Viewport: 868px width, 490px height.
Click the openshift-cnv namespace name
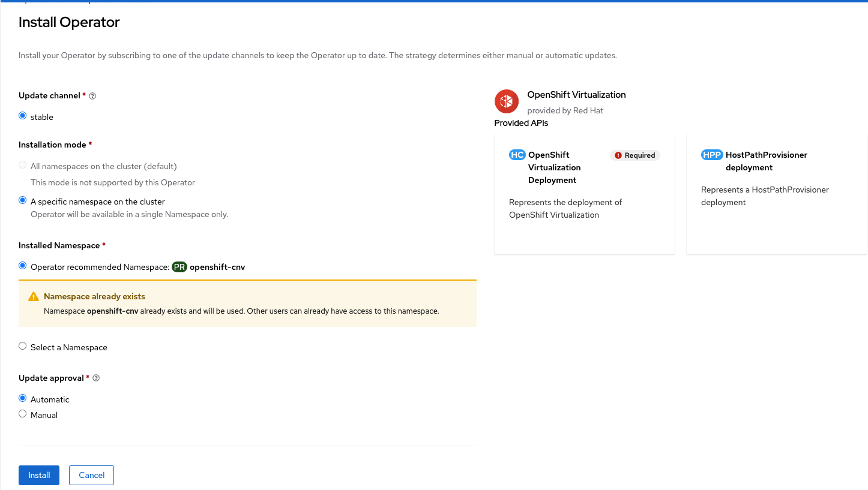coord(217,267)
